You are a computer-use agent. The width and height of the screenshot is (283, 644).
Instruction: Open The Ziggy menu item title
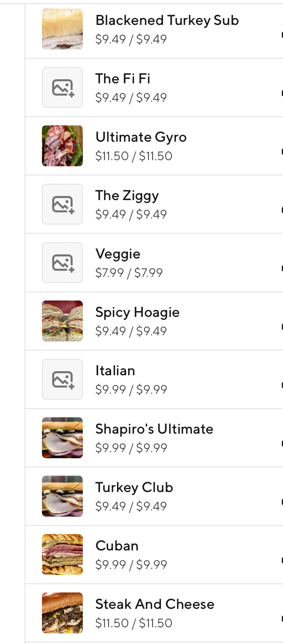pyautogui.click(x=127, y=196)
